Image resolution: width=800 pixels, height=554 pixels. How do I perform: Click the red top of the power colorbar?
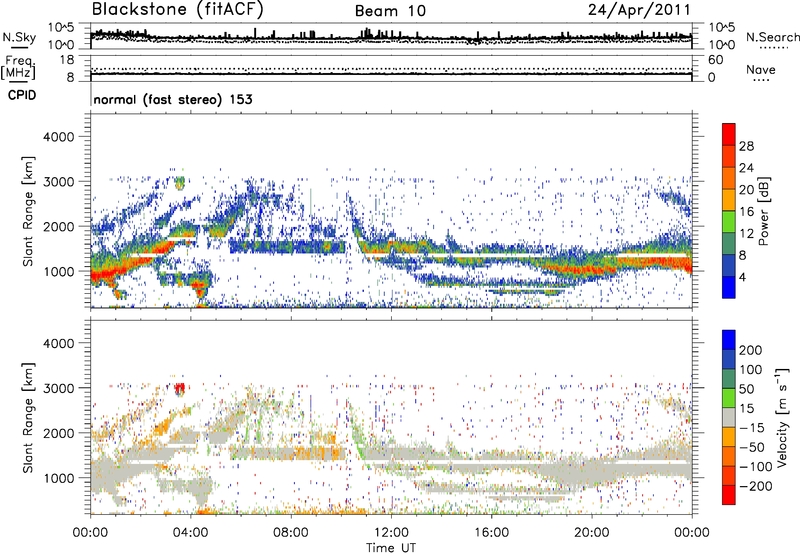729,134
